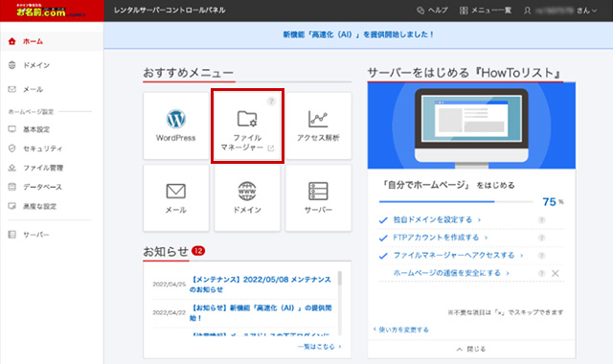The width and height of the screenshot is (613, 364).
Task: Open 2022/05/08 メンテナンス notice
Action: tap(261, 284)
